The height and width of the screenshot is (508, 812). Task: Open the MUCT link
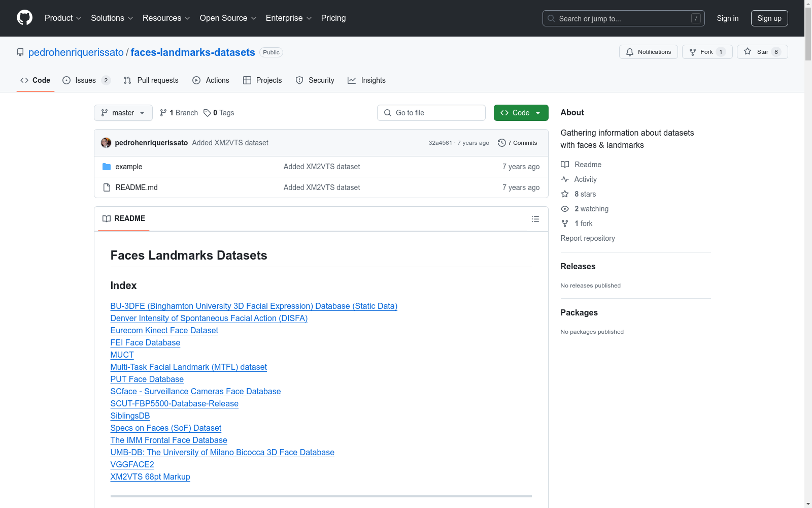(x=122, y=355)
